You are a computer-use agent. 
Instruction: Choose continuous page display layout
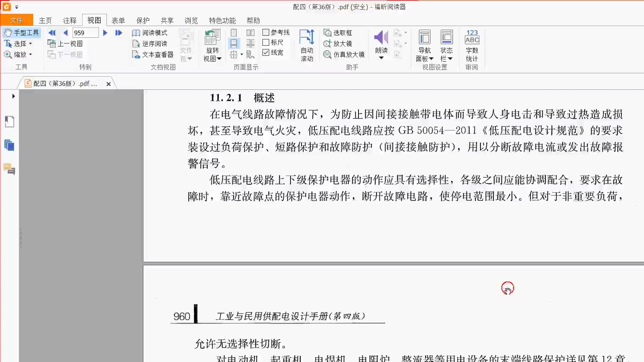point(234,44)
